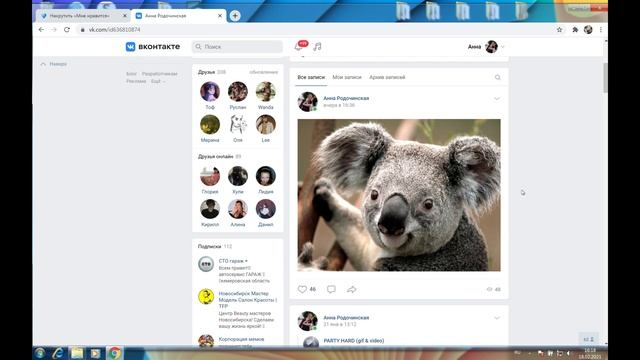Open the PARTY HARD (gif & video) link
Screen dimensions: 640x360
click(353, 340)
